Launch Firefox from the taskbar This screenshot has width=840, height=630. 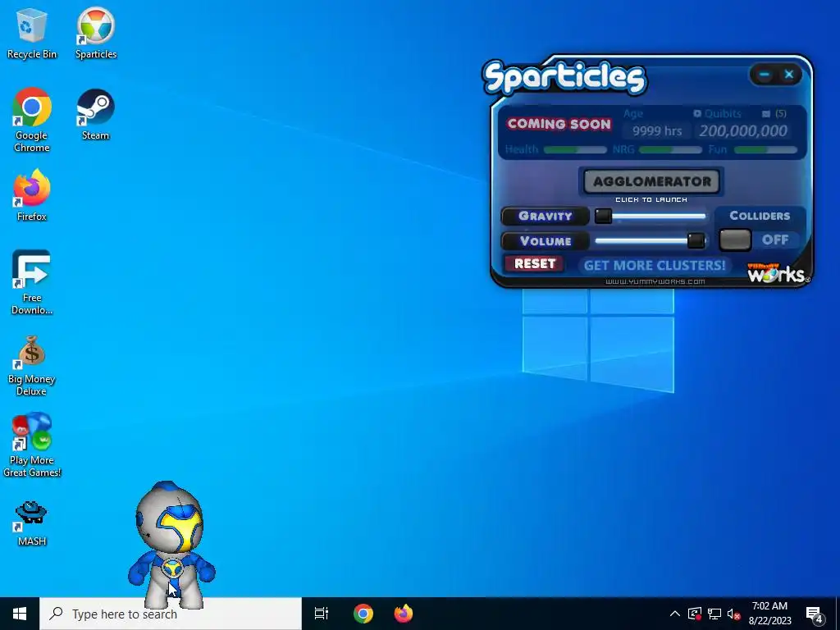[404, 614]
